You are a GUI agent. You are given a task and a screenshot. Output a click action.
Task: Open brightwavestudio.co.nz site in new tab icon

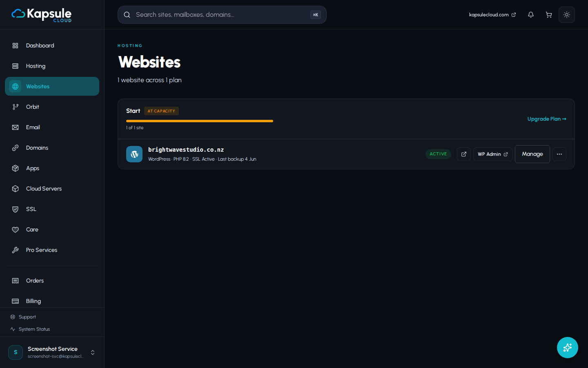coord(464,154)
